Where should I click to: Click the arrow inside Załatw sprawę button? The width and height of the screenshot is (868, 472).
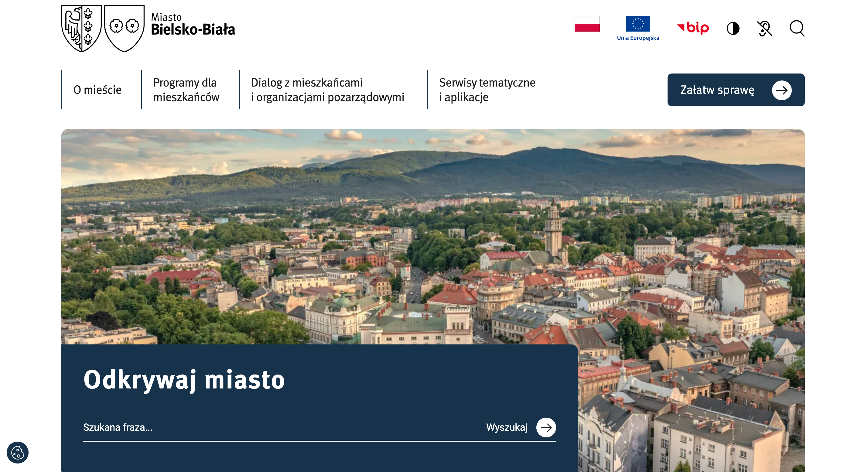tap(782, 90)
